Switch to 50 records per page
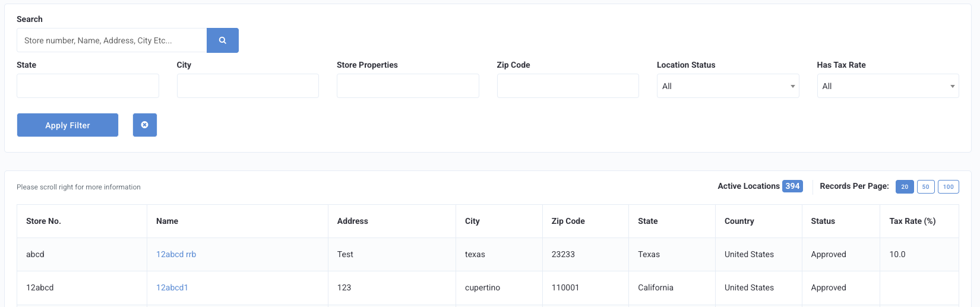This screenshot has height=307, width=980. (x=926, y=186)
